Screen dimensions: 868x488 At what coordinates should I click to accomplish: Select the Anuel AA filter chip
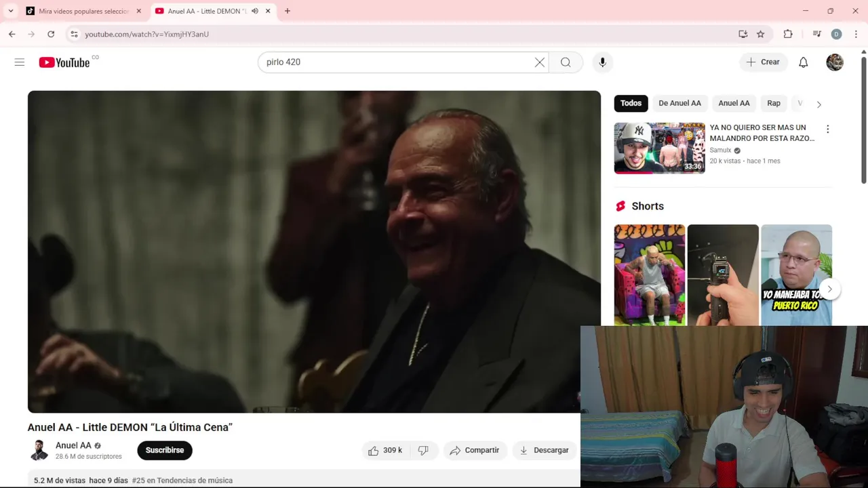(734, 103)
